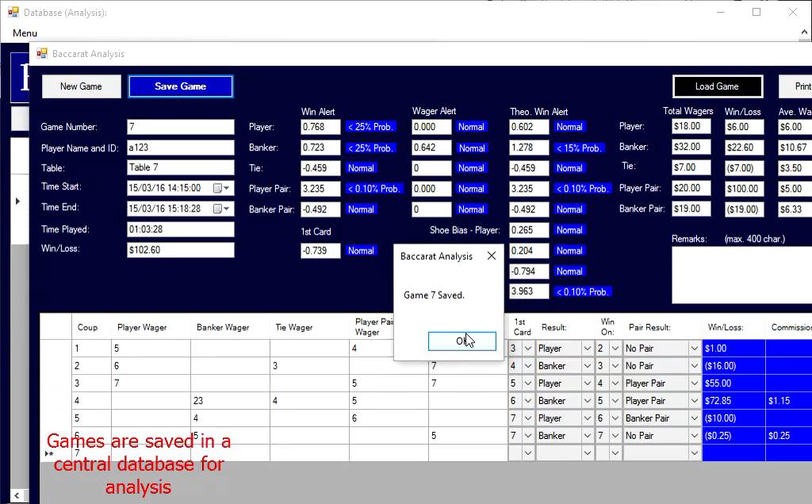Click the new-row marker in coup grid
This screenshot has width=812, height=504.
(50, 454)
